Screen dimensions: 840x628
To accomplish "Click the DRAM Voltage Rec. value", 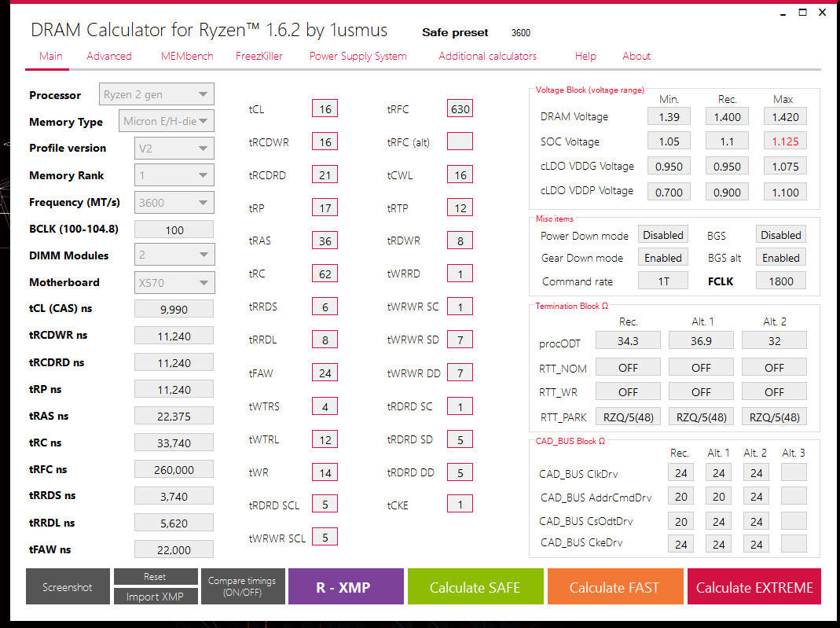I will pos(727,117).
